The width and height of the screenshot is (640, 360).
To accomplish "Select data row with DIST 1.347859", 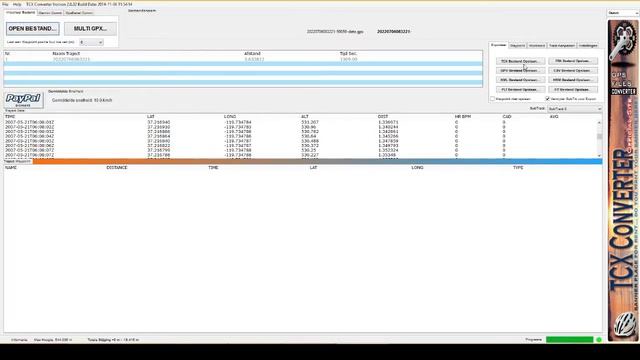I will pyautogui.click(x=300, y=141).
